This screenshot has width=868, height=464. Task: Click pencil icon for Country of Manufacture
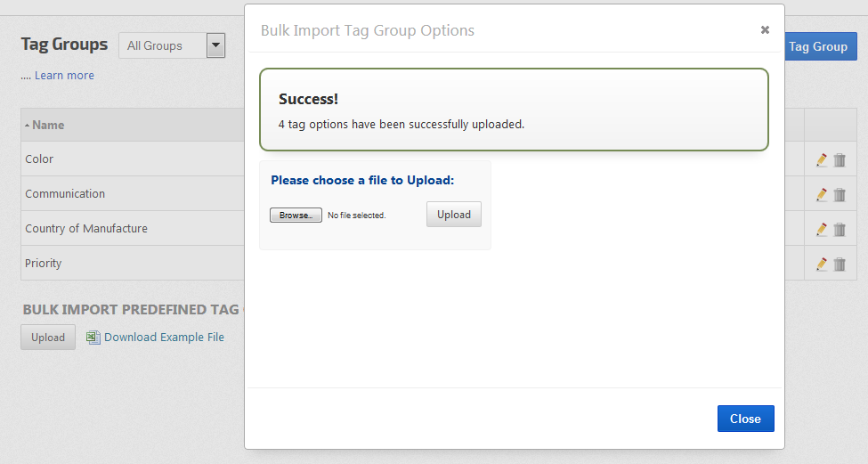tap(821, 229)
